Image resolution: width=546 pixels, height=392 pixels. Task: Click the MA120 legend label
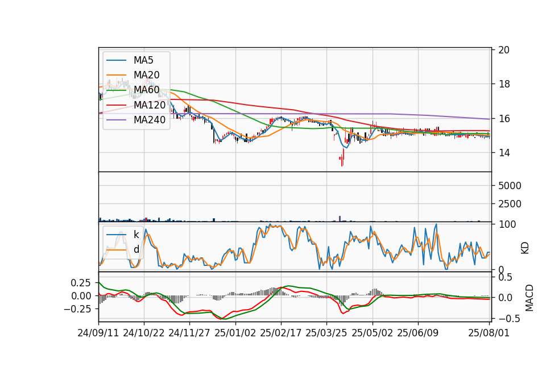[x=150, y=105]
